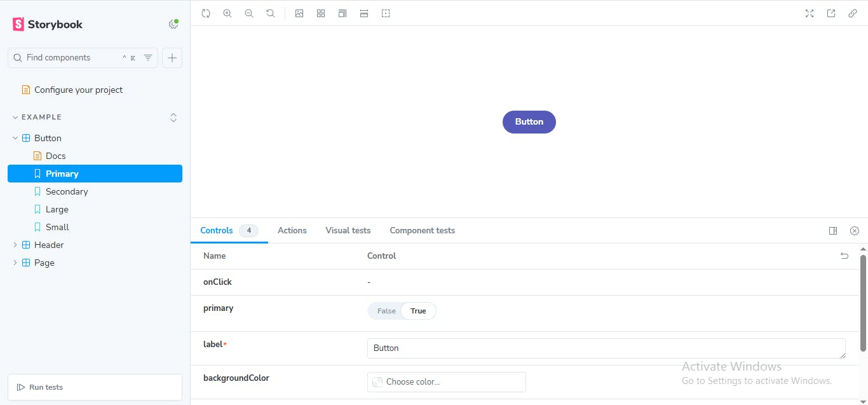Copy the story canvas link icon
The height and width of the screenshot is (405, 868).
(853, 13)
